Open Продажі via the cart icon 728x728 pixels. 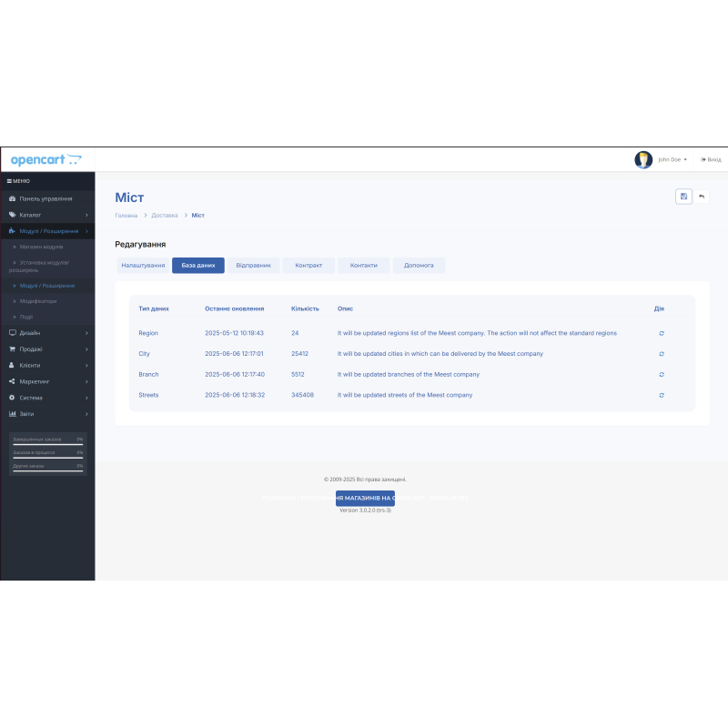tap(11, 349)
